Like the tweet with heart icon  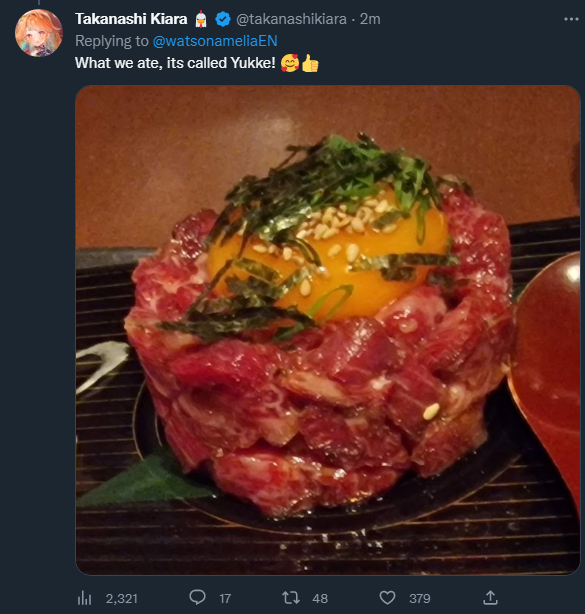pyautogui.click(x=387, y=598)
